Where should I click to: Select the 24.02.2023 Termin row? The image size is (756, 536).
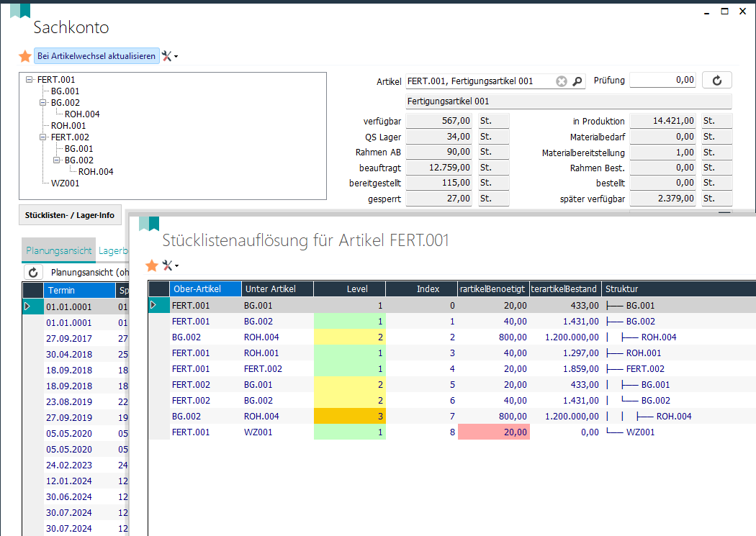point(68,465)
